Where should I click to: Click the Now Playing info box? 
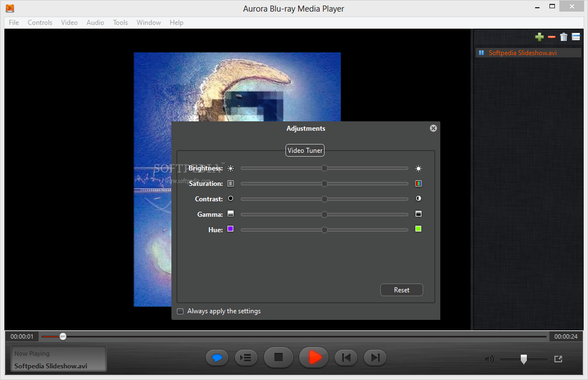point(58,359)
